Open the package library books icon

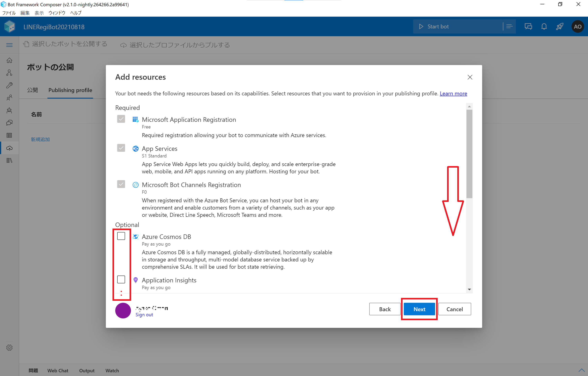pyautogui.click(x=9, y=160)
